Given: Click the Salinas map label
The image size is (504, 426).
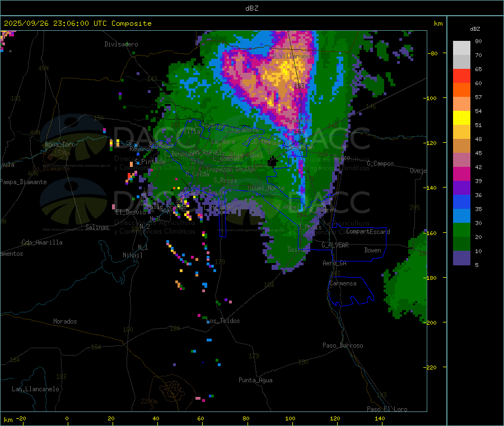Looking at the screenshot, I should (x=97, y=227).
